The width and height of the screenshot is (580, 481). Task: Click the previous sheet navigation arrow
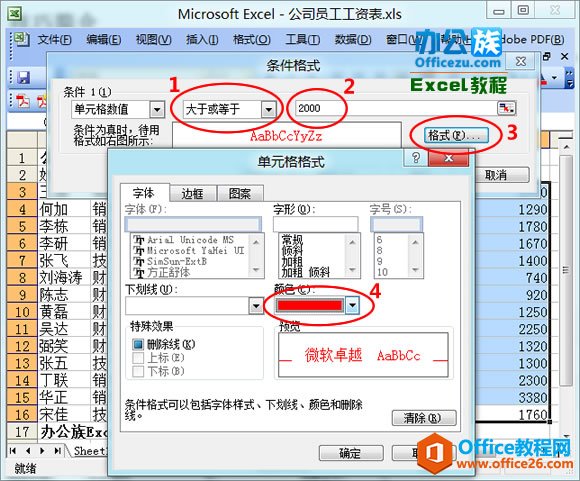pos(28,451)
